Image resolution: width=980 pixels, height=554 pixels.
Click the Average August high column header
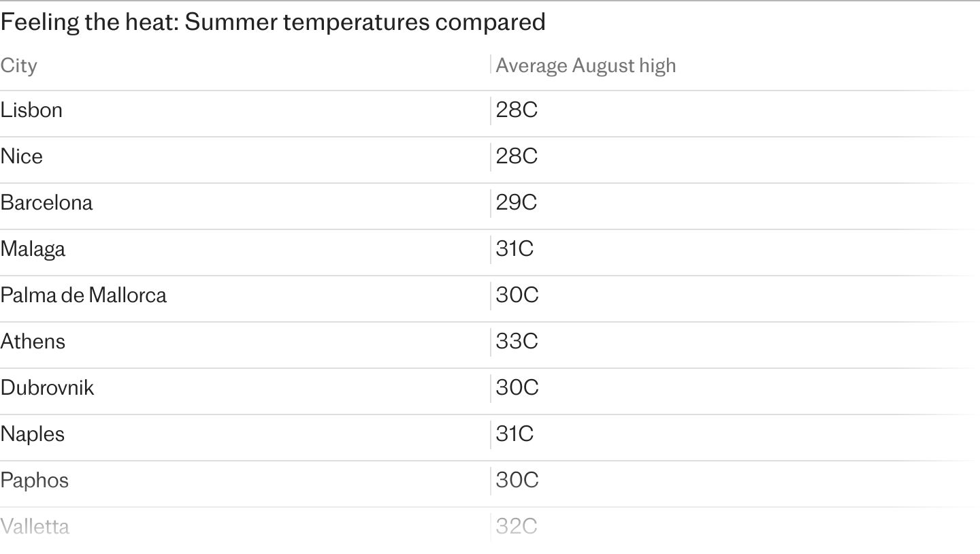point(585,65)
